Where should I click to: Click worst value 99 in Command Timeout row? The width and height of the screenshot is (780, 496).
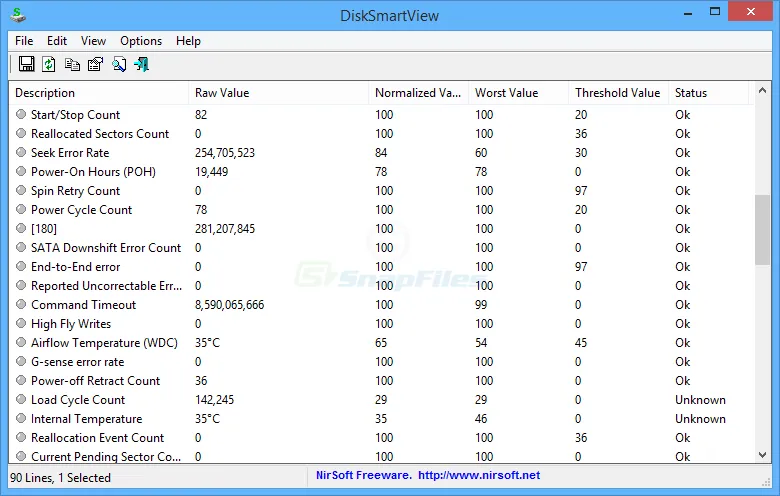[481, 304]
